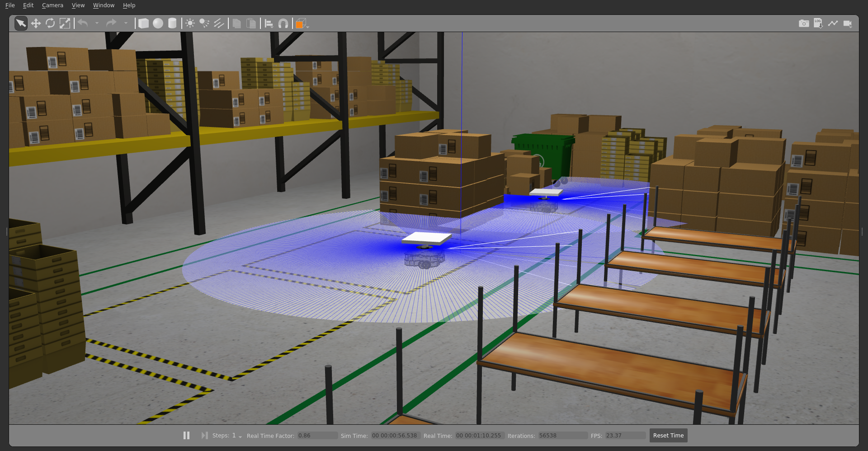Insert a box into the world

pos(143,23)
